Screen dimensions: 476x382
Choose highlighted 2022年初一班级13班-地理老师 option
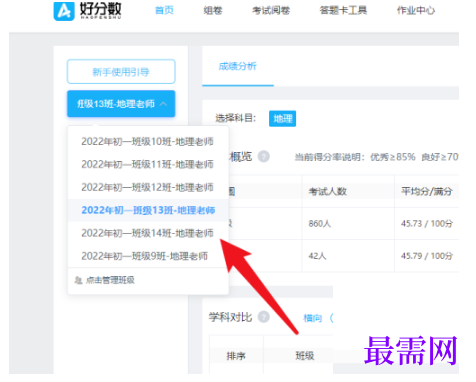click(148, 210)
